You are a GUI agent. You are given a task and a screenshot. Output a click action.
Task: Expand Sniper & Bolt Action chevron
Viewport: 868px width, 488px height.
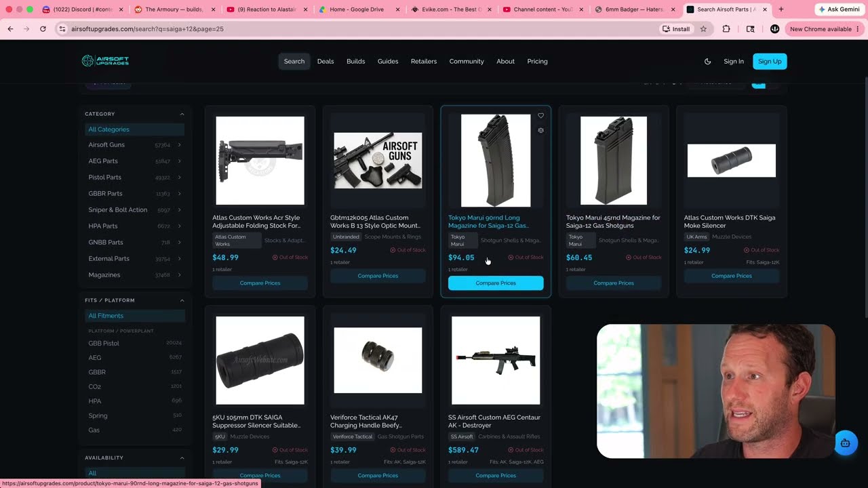coord(179,210)
